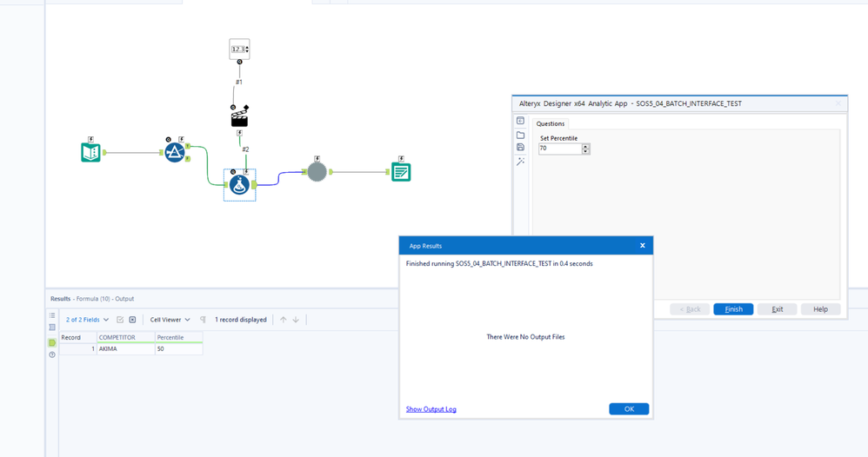Image resolution: width=868 pixels, height=457 pixels.
Task: Close the App Results dialog
Action: point(642,246)
